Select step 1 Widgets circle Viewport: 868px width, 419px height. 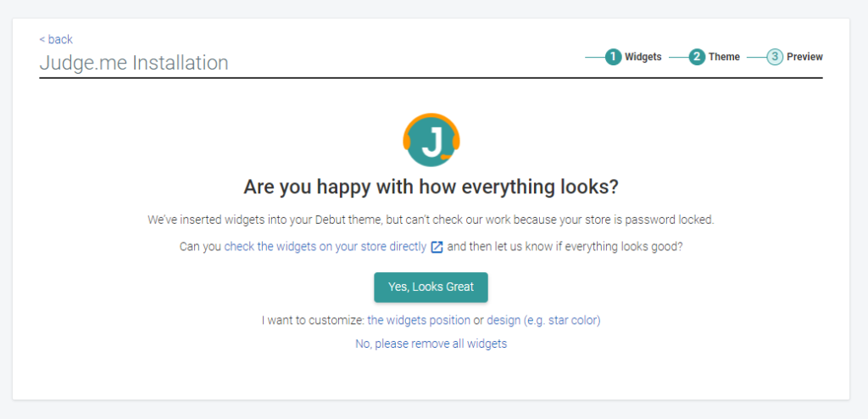(614, 57)
